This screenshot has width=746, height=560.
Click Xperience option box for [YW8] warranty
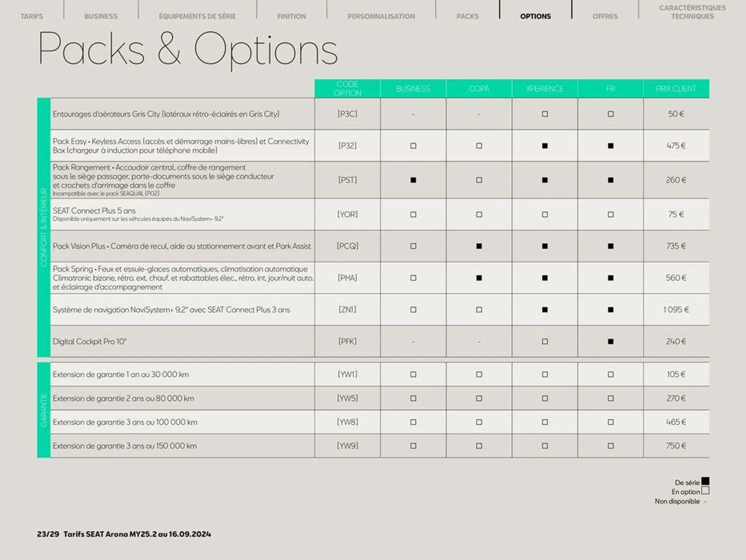pos(545,422)
